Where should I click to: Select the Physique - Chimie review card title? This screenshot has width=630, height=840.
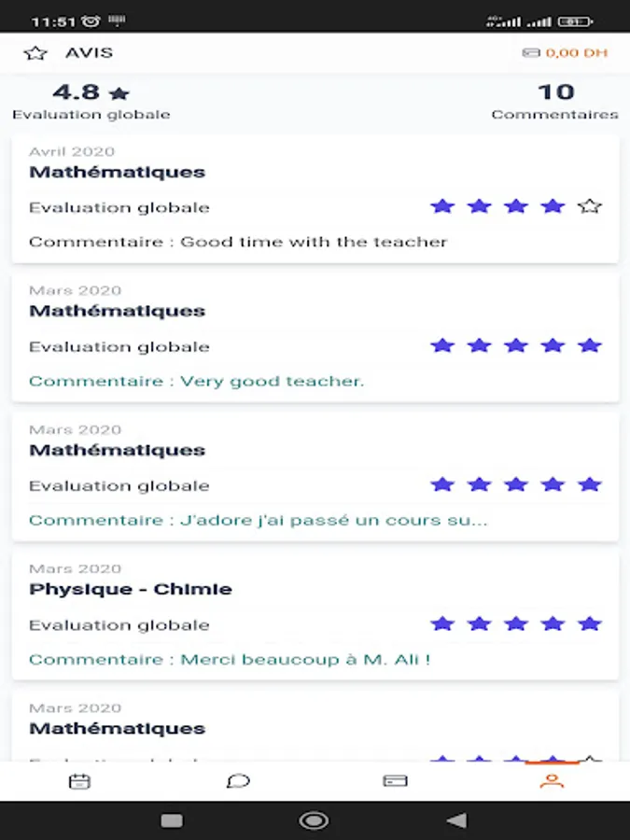click(x=131, y=589)
